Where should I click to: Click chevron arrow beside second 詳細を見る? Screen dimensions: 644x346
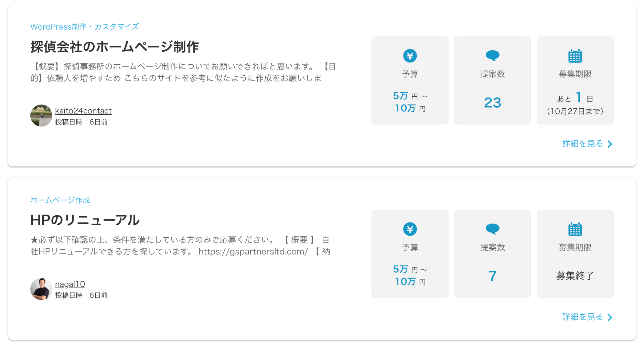click(610, 317)
